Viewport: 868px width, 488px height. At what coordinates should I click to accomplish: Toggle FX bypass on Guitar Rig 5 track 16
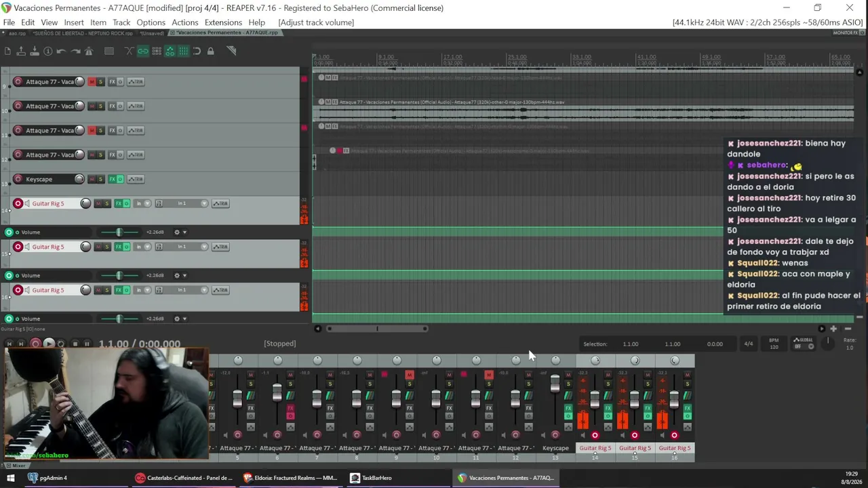tap(126, 290)
